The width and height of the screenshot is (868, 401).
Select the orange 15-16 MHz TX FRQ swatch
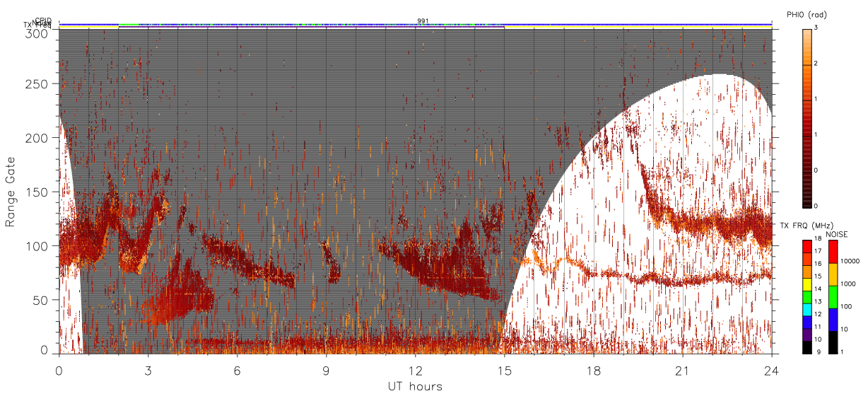[807, 272]
